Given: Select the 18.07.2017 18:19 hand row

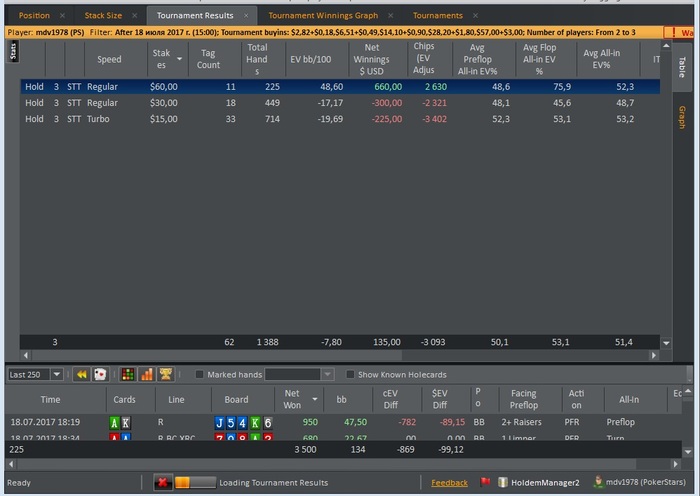Looking at the screenshot, I should pyautogui.click(x=344, y=422).
